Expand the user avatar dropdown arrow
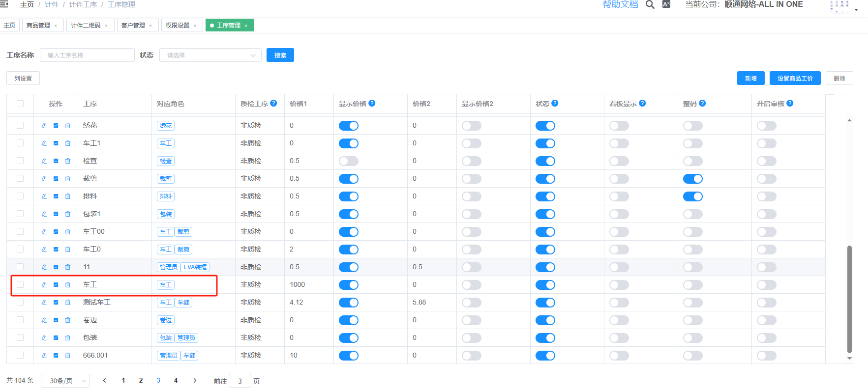This screenshot has width=868, height=390. click(x=856, y=9)
